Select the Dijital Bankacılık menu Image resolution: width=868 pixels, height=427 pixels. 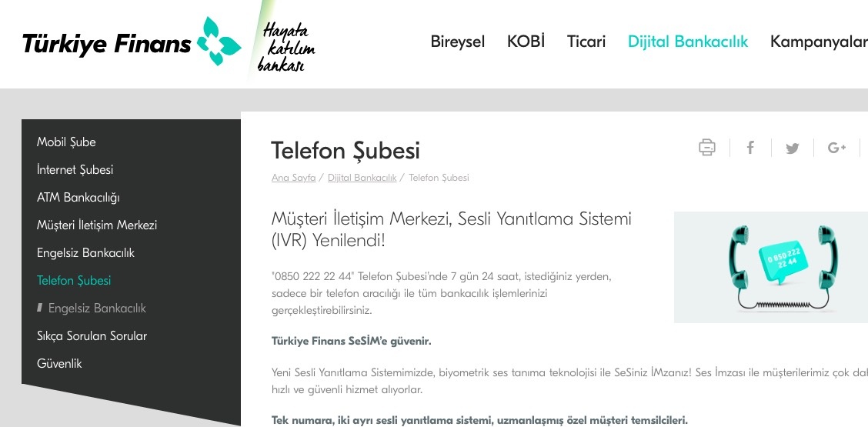pyautogui.click(x=687, y=42)
